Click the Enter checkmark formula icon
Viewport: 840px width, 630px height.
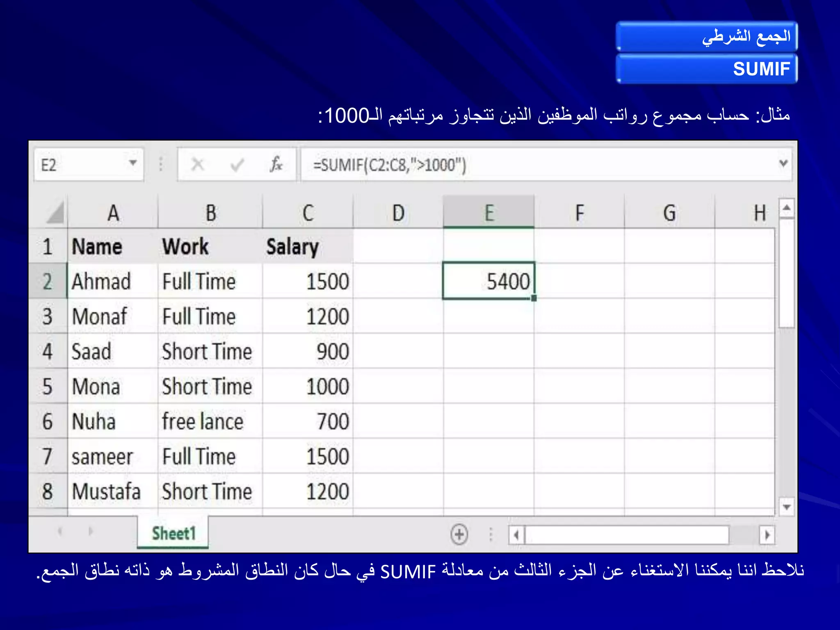pyautogui.click(x=237, y=165)
